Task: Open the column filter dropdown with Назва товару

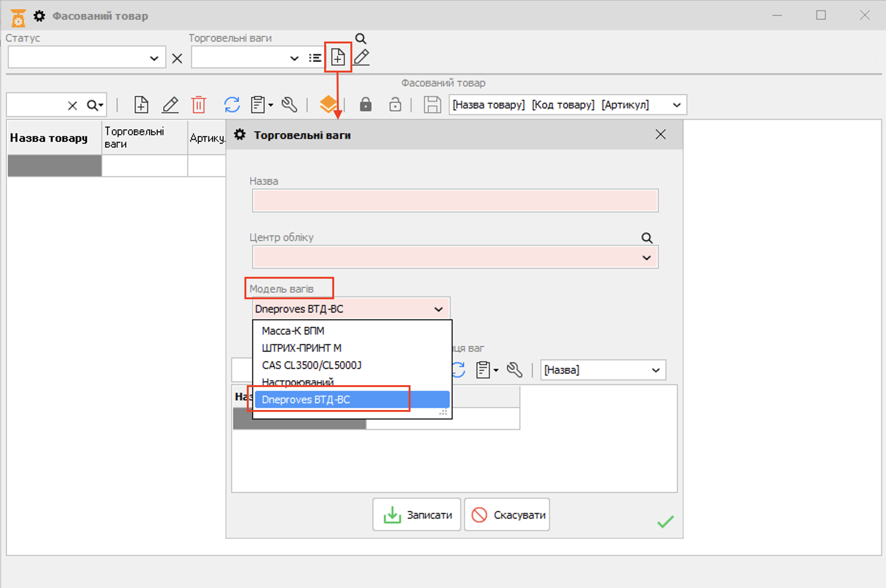Action: coord(676,105)
